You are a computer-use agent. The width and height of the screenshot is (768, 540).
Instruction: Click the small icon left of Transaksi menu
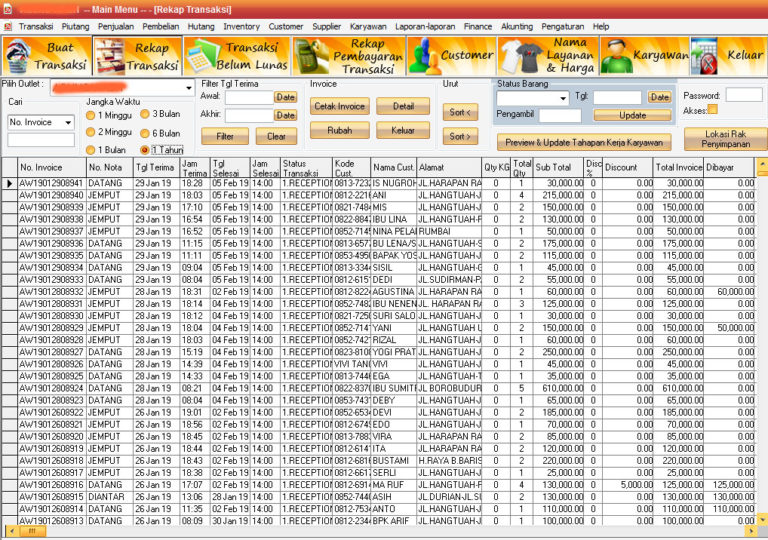8,26
